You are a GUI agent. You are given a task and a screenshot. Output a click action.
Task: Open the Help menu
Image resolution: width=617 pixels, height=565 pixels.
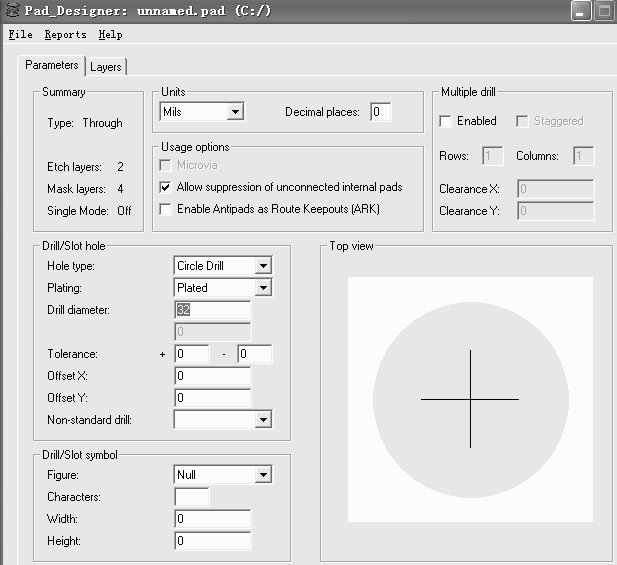[x=110, y=35]
